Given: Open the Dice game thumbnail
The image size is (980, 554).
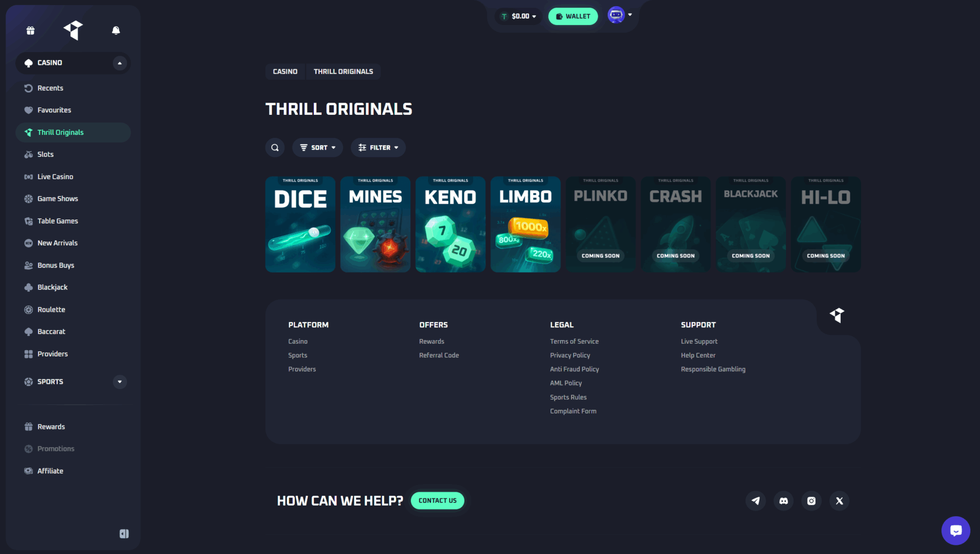Looking at the screenshot, I should point(300,225).
